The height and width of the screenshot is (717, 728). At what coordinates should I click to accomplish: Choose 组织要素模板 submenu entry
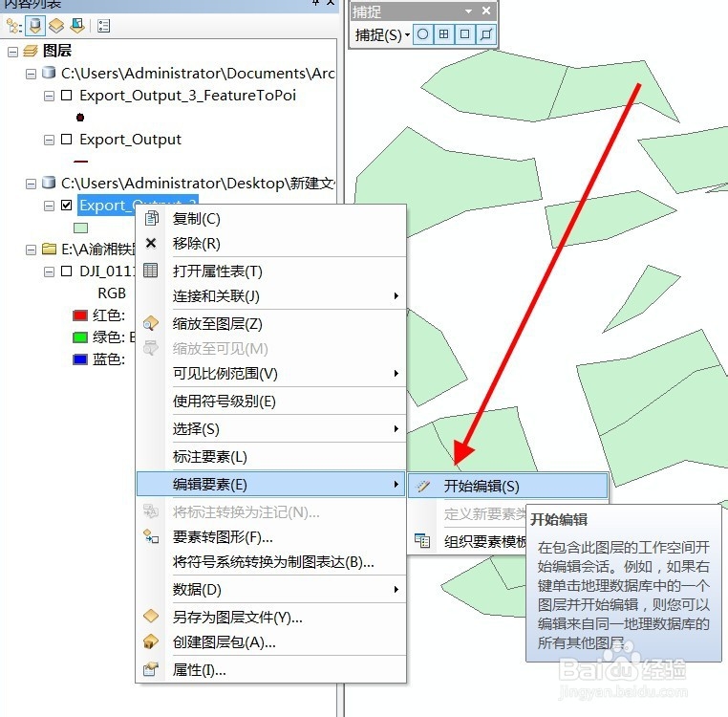tap(468, 541)
